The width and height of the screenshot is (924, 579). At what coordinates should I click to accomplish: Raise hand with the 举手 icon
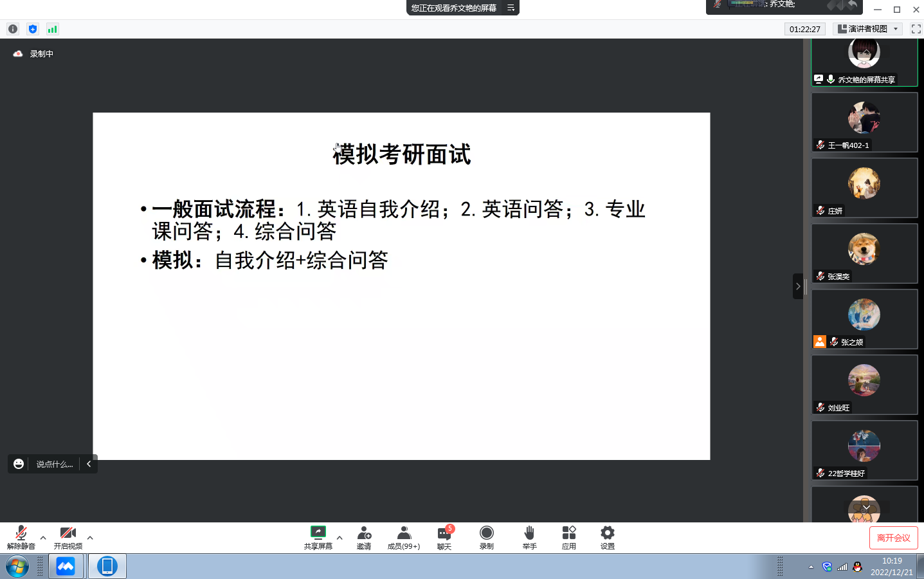click(529, 537)
